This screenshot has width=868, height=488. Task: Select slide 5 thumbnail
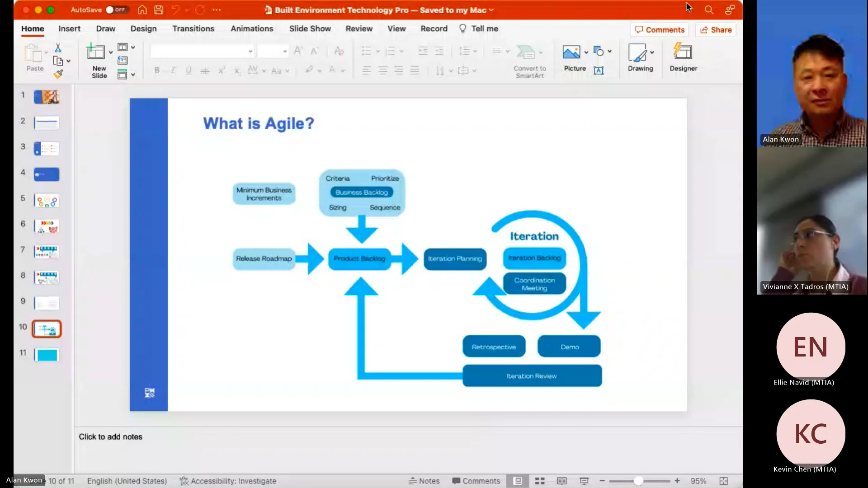46,201
